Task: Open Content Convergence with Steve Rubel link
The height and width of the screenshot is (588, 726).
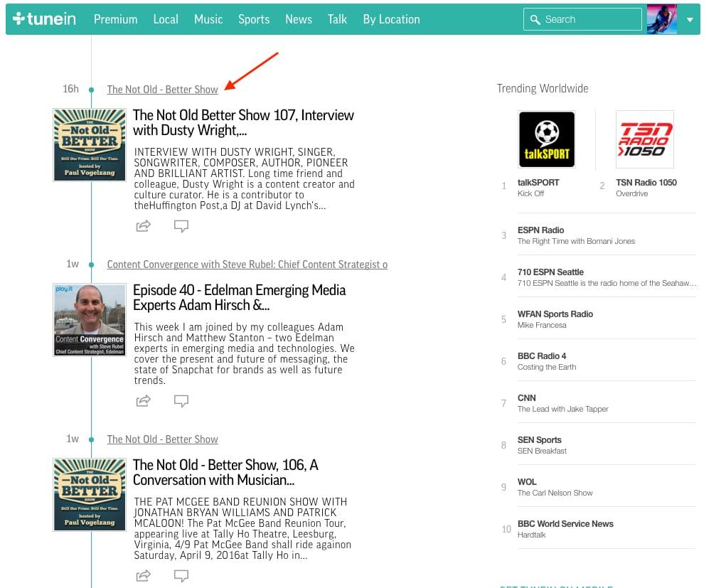Action: coord(247,264)
